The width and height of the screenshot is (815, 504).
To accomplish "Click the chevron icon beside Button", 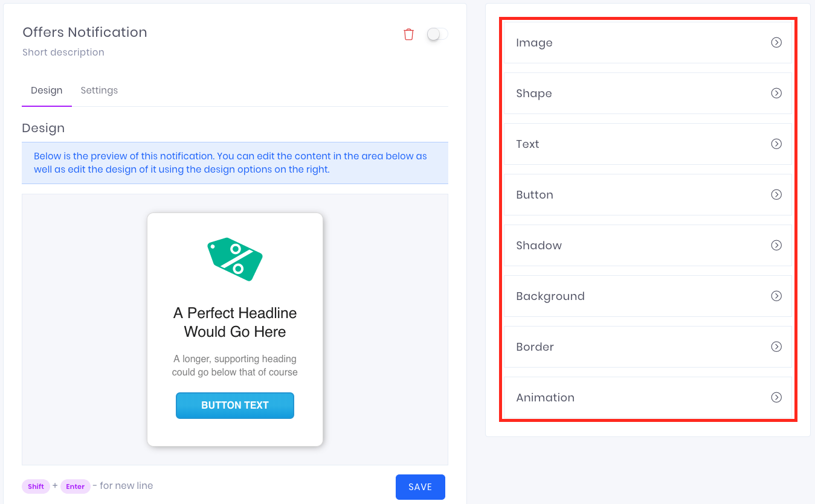I will tap(776, 194).
